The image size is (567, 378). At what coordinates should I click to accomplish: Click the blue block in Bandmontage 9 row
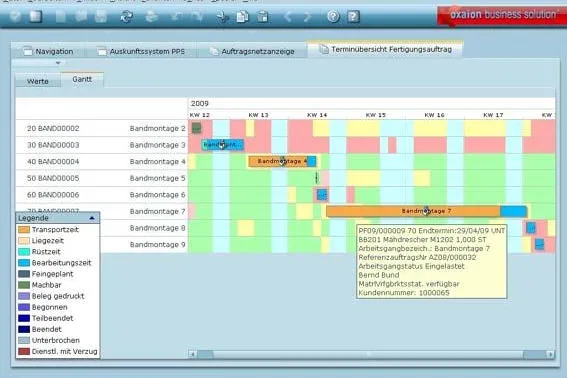pos(539,245)
